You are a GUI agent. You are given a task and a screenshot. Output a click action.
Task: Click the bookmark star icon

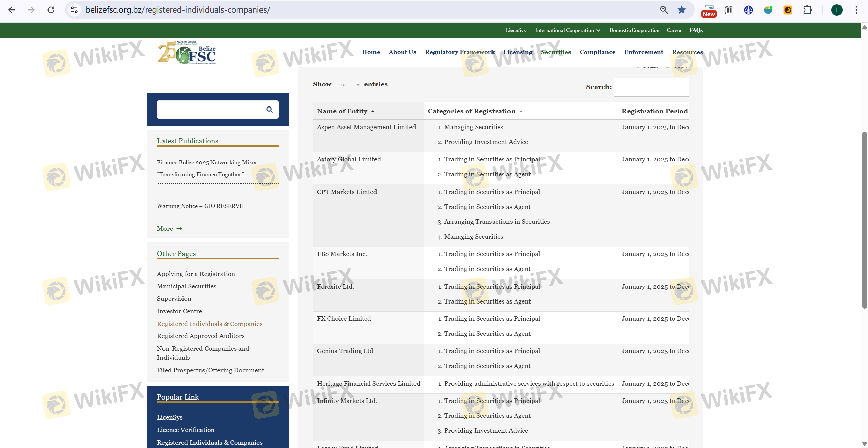tap(681, 10)
